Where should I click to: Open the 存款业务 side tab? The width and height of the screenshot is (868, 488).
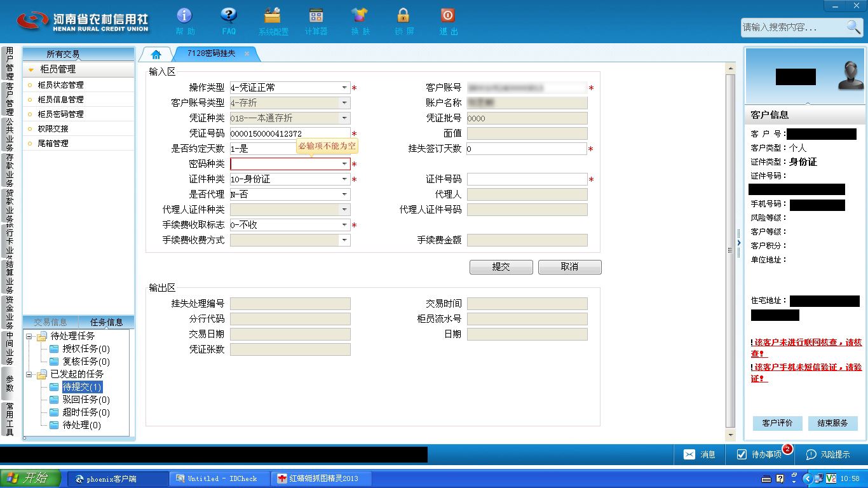pos(10,170)
